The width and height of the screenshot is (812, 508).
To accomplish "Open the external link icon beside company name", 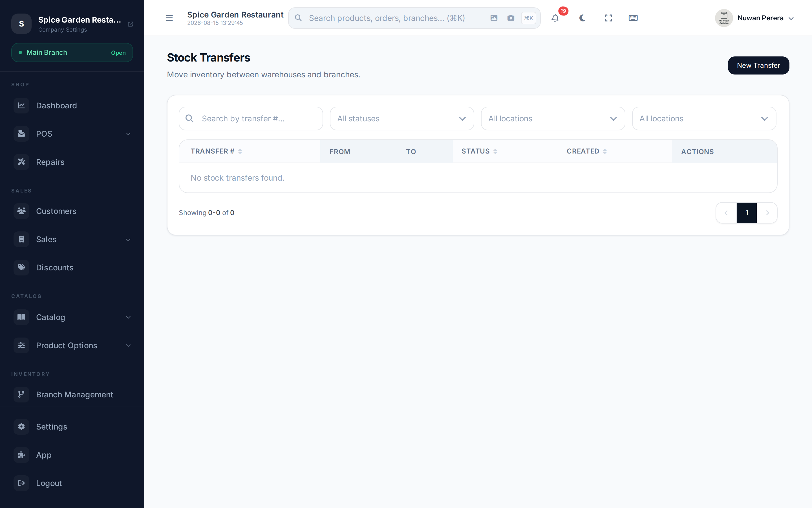I will [131, 24].
